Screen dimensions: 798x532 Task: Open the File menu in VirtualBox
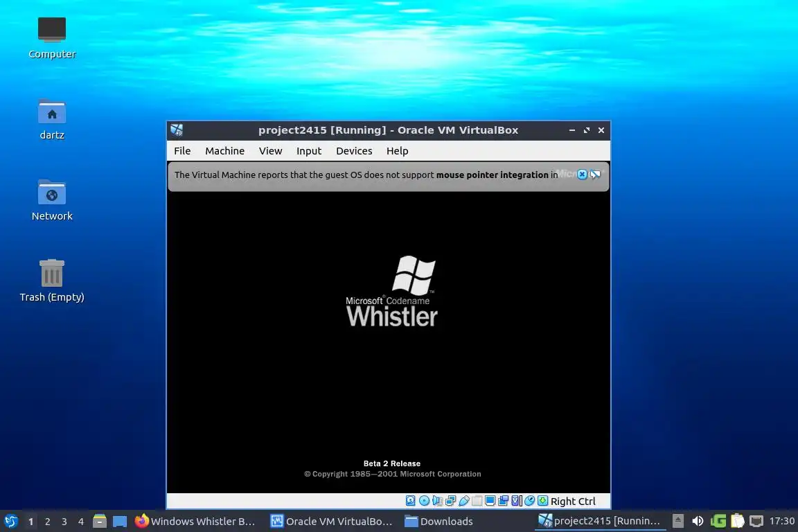coord(182,151)
